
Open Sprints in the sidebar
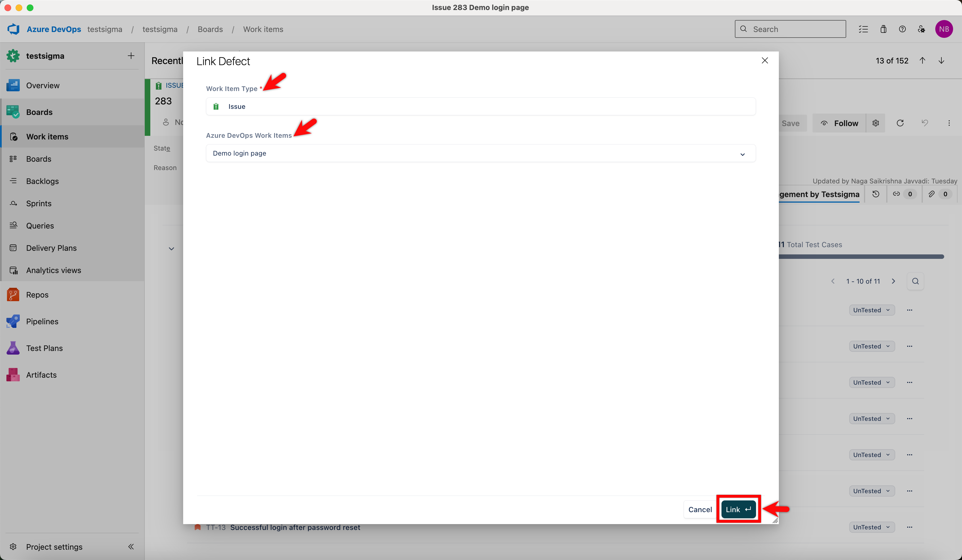click(x=72, y=203)
